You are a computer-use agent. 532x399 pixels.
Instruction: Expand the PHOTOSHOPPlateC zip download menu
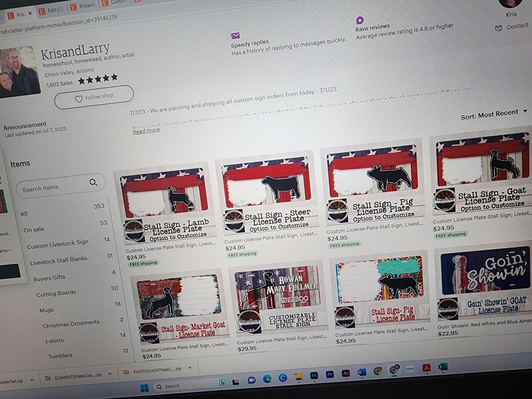[x=190, y=368]
